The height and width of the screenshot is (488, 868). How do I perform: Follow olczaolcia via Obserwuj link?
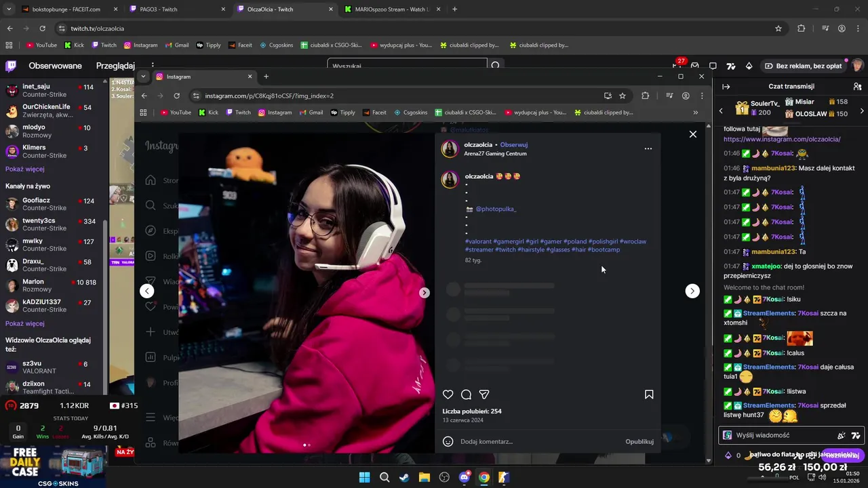(x=514, y=144)
